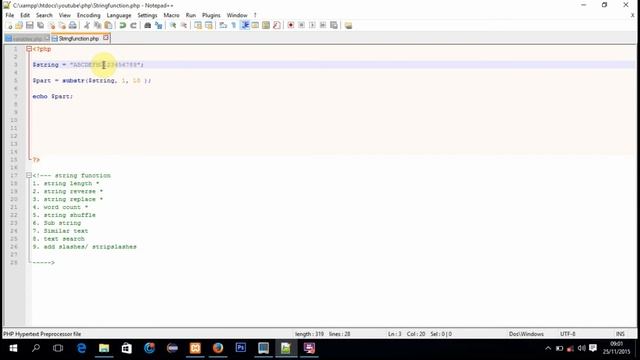Close the Stringfunction.php tab
640x360 pixels.
(106, 38)
